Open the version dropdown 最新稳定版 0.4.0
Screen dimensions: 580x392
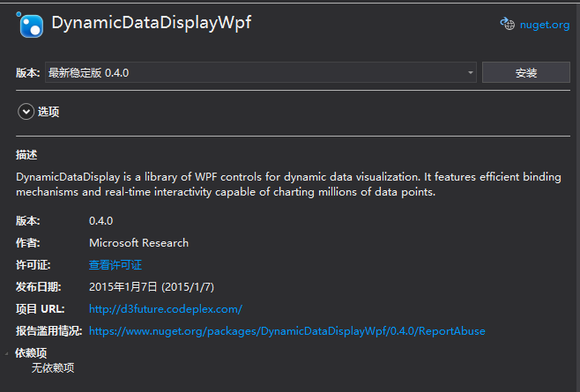pyautogui.click(x=260, y=72)
